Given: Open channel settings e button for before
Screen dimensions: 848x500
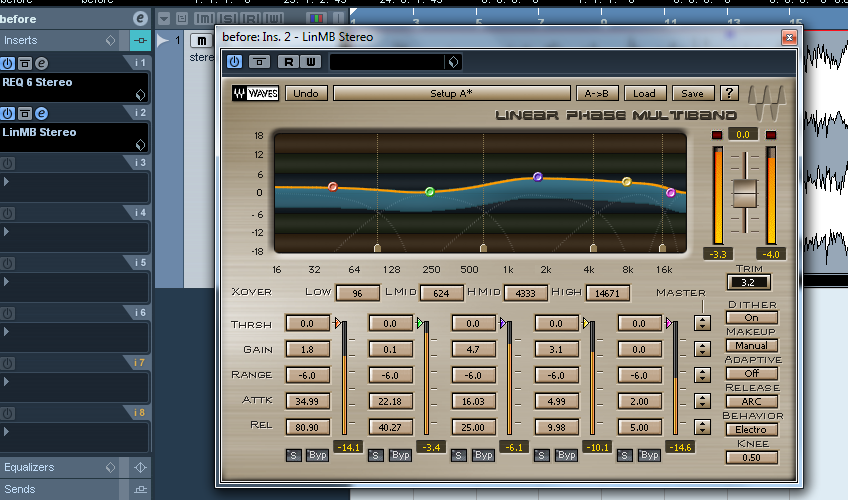Looking at the screenshot, I should click(x=140, y=19).
